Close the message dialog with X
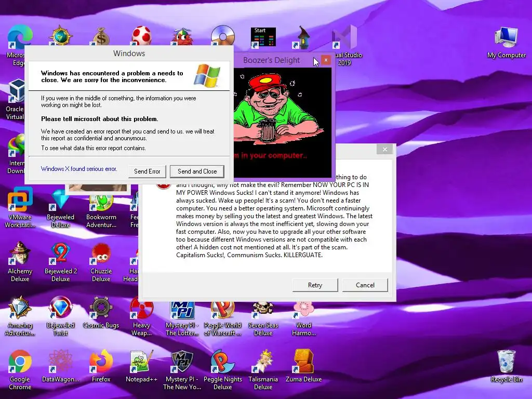Viewport: 532px width, 399px height. click(385, 149)
